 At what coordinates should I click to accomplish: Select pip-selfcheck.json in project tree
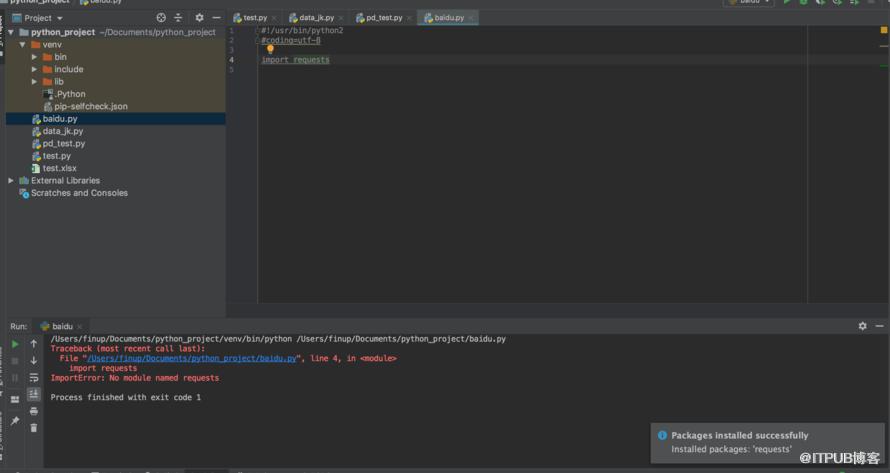[91, 107]
